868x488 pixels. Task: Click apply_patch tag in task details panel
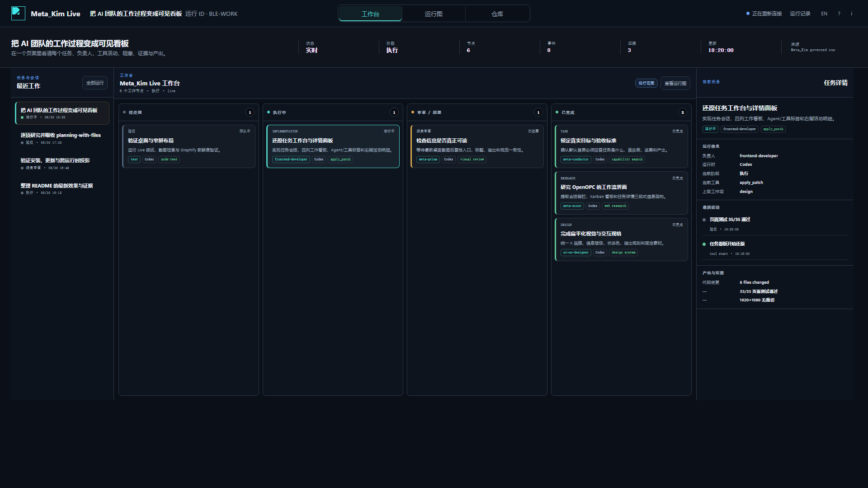pos(773,129)
